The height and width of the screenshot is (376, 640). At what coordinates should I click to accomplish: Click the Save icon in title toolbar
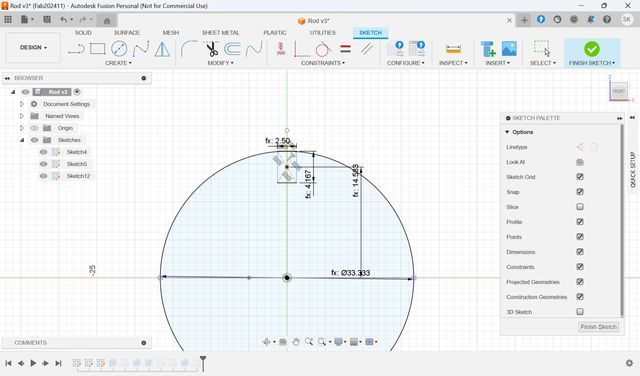pos(47,19)
